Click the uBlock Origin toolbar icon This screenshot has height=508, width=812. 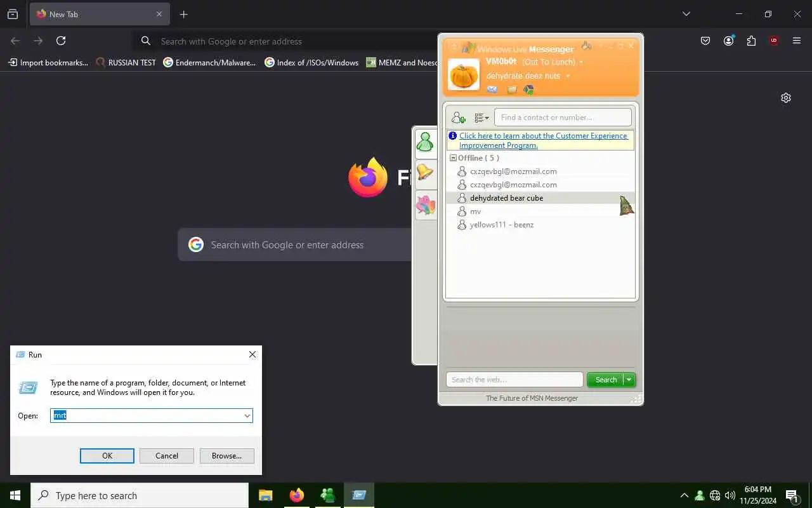(x=774, y=41)
